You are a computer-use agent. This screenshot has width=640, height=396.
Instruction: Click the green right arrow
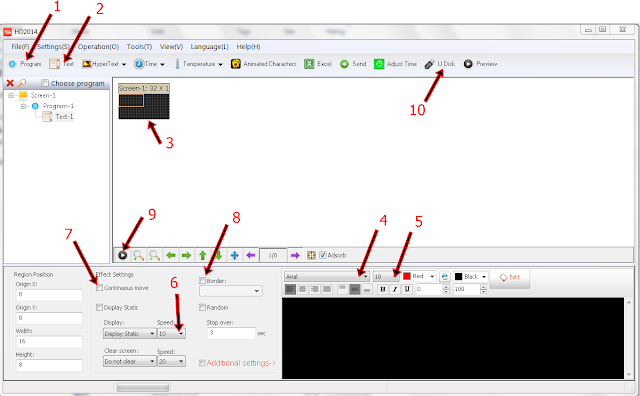point(186,256)
